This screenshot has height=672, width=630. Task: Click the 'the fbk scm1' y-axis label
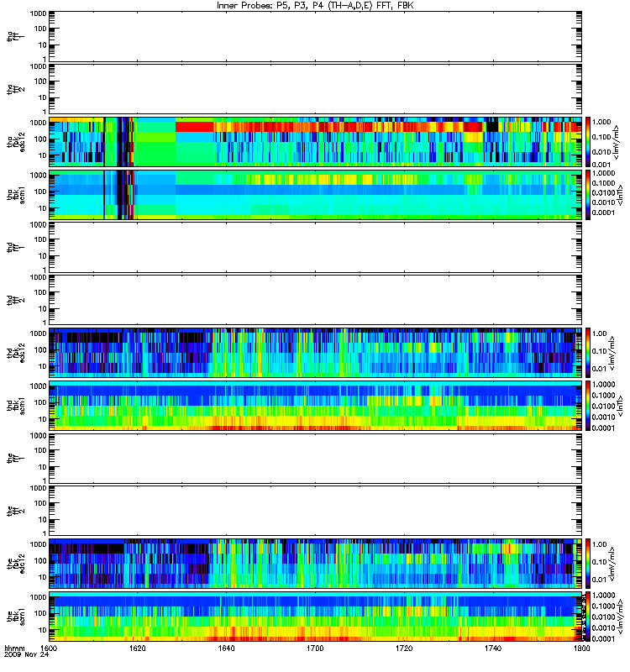pyautogui.click(x=16, y=617)
